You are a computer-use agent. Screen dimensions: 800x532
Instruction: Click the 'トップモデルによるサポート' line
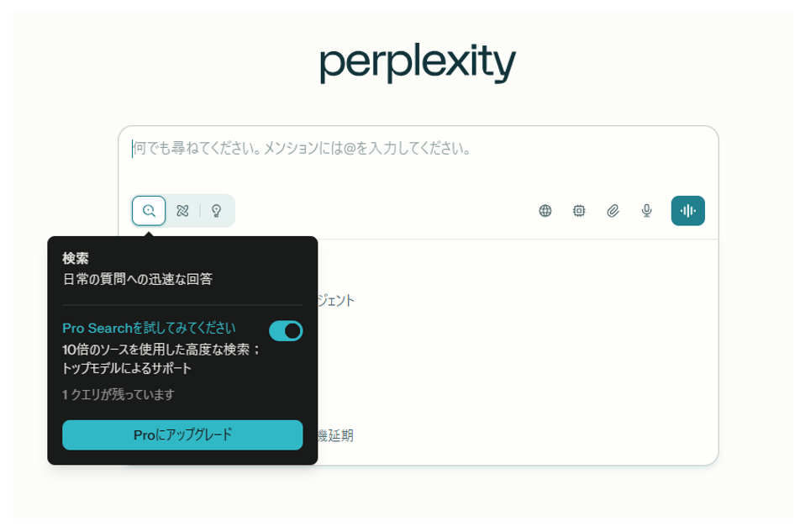pyautogui.click(x=127, y=368)
